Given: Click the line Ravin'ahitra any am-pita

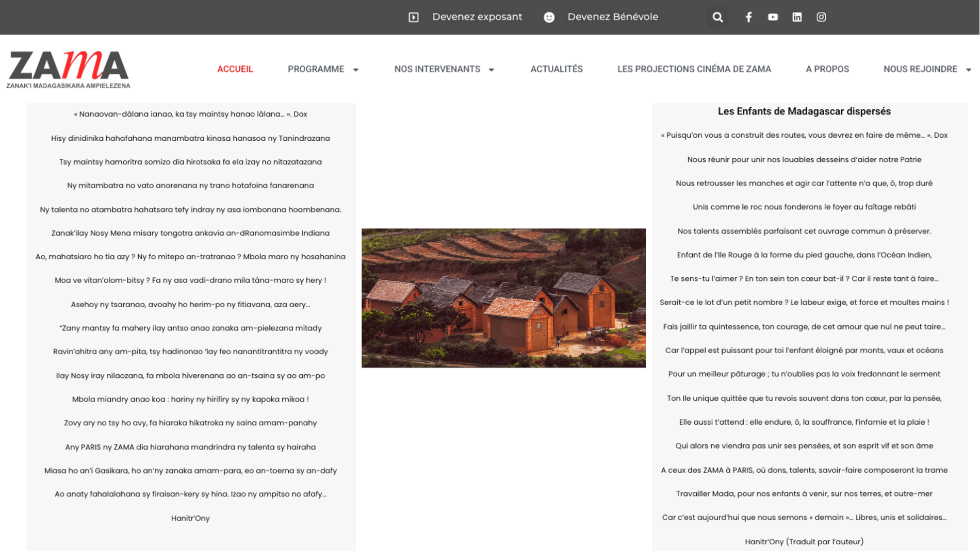Looking at the screenshot, I should (x=190, y=352).
